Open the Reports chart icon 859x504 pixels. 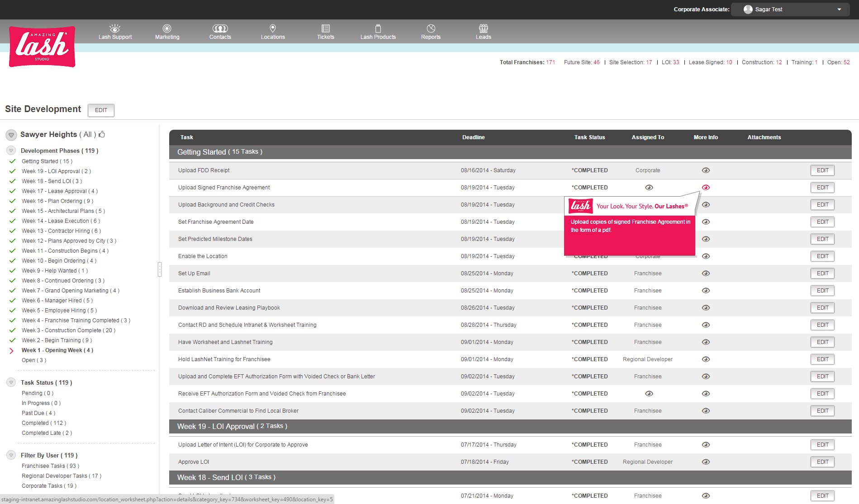431,28
